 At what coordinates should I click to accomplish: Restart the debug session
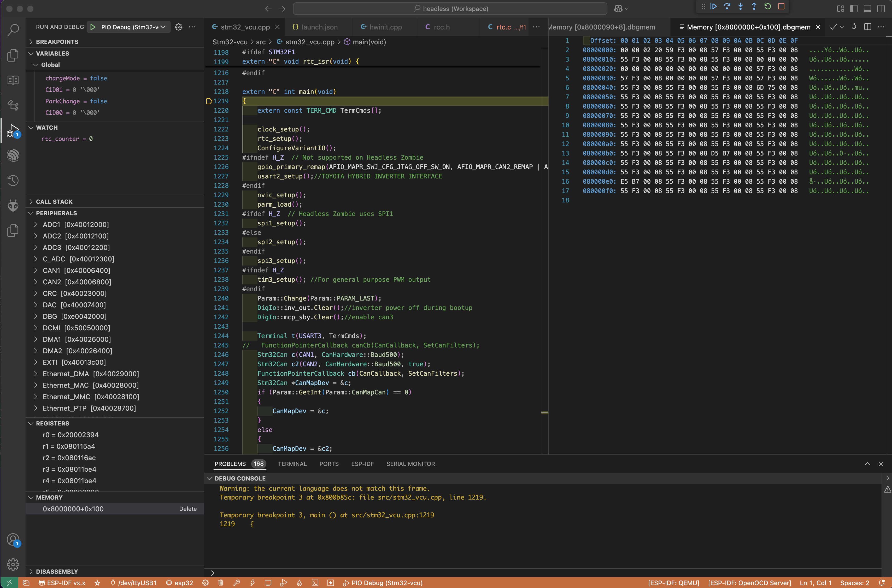point(767,6)
